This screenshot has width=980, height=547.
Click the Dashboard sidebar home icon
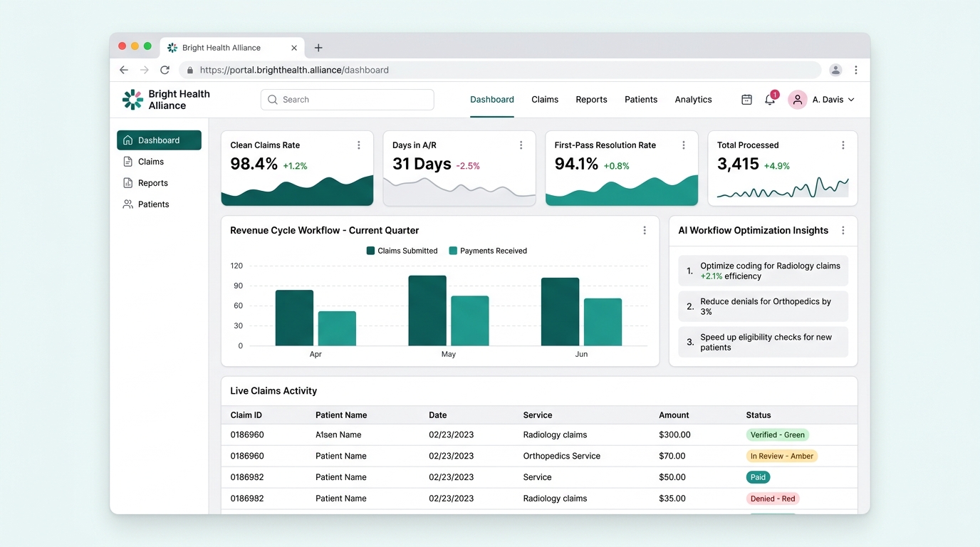[x=128, y=140]
